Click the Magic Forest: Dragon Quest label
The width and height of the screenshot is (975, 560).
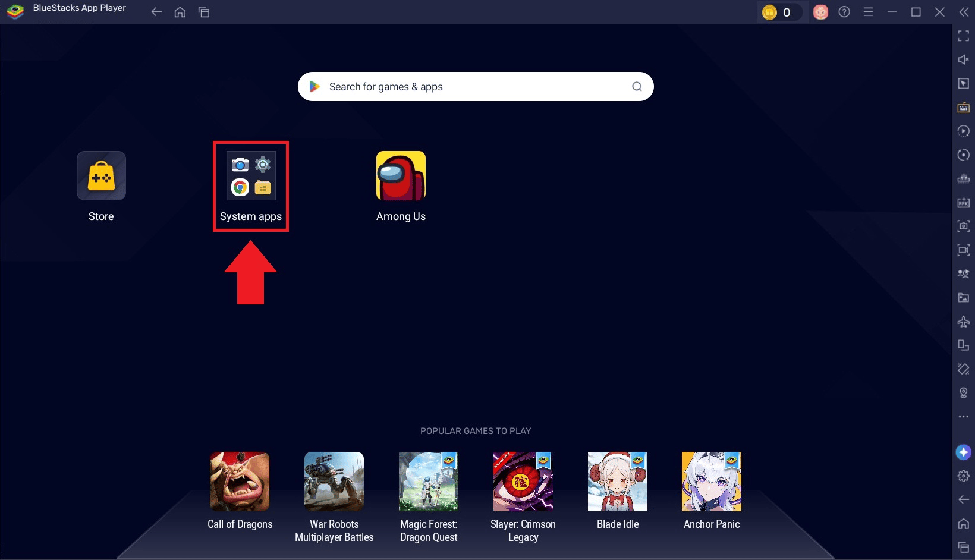tap(429, 531)
